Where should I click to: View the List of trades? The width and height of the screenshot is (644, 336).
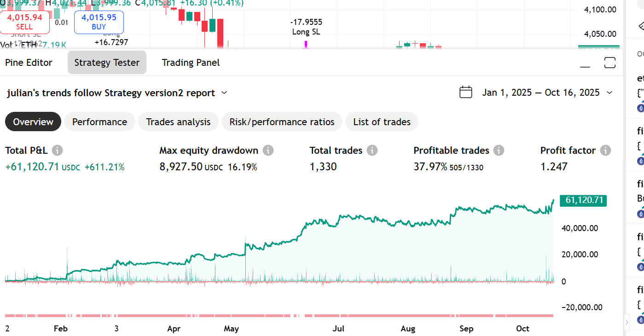click(382, 122)
